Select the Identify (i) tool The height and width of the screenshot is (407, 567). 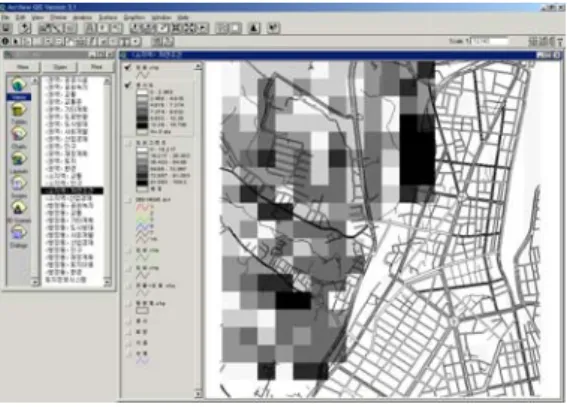click(x=5, y=42)
